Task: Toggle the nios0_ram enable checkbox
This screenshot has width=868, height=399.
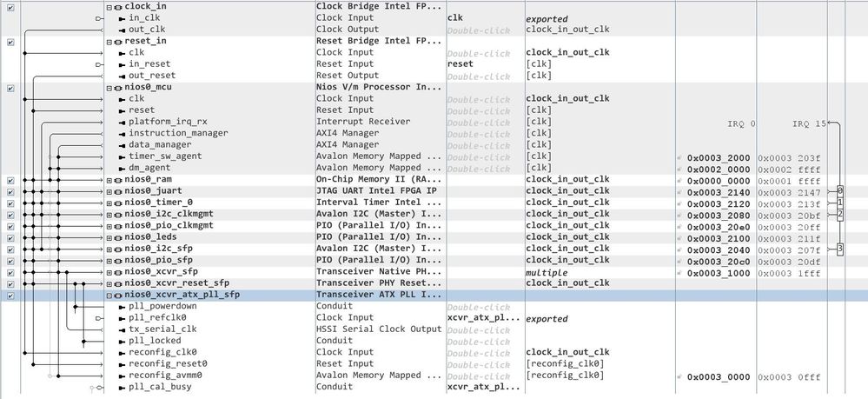Action: click(x=10, y=180)
